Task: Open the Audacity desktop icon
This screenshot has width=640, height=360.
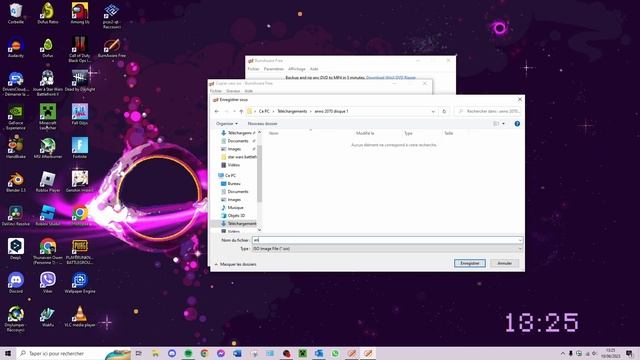Action: [16, 47]
